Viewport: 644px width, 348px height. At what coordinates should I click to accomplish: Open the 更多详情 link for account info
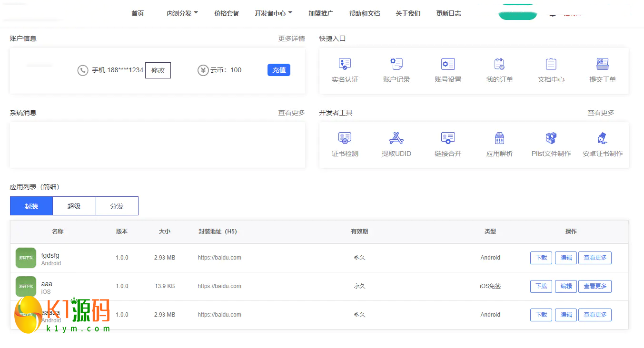(291, 39)
